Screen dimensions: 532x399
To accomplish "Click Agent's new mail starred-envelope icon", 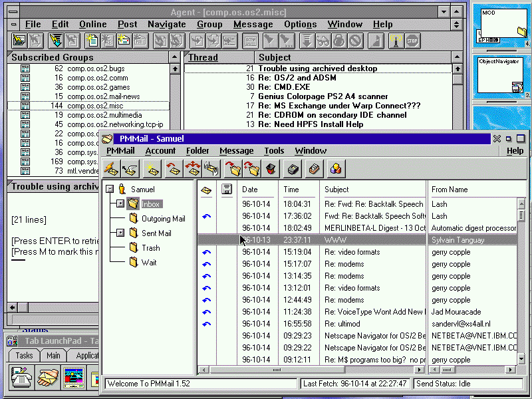I will [x=124, y=41].
